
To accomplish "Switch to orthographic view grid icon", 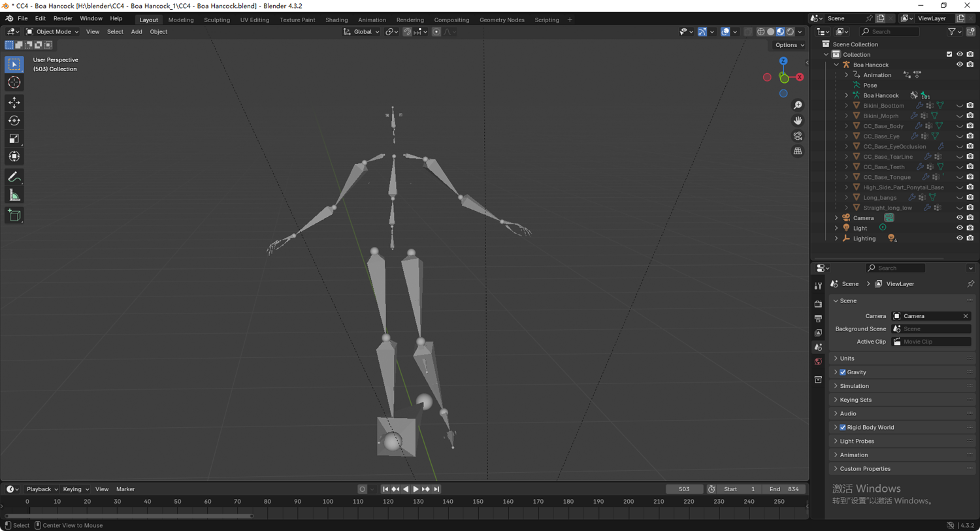I will click(798, 151).
